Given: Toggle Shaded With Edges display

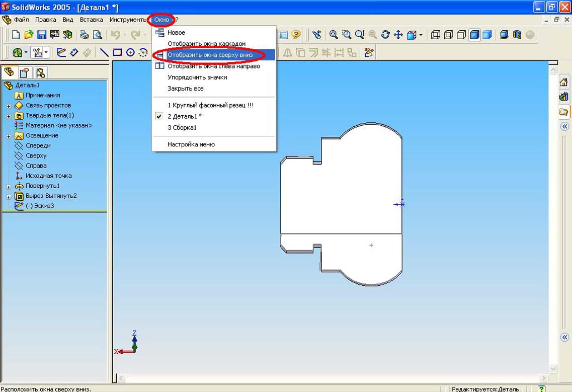Looking at the screenshot, I should coord(474,35).
